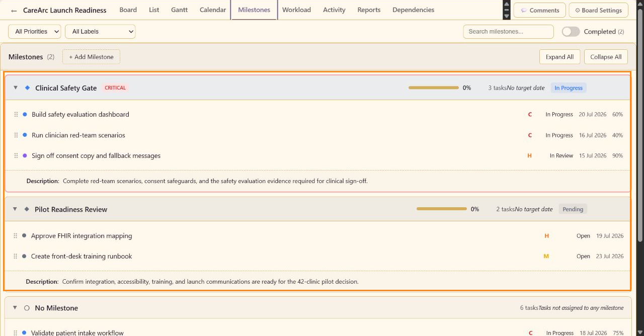Open the Gantt tab

coord(179,10)
